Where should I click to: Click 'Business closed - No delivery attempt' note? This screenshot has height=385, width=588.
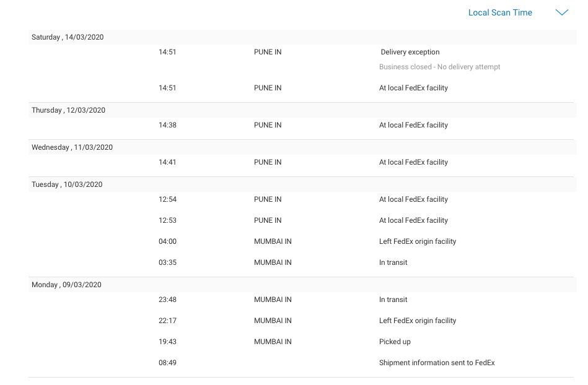439,67
